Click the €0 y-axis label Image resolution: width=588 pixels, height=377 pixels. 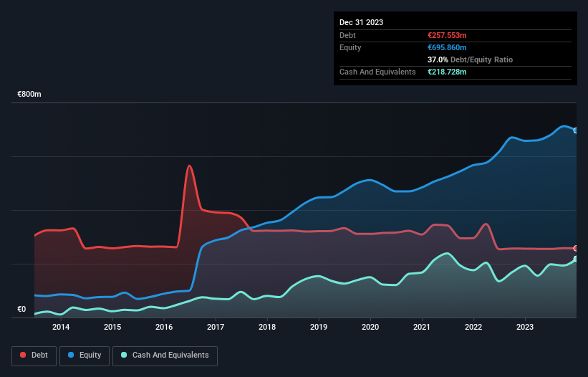pos(21,309)
